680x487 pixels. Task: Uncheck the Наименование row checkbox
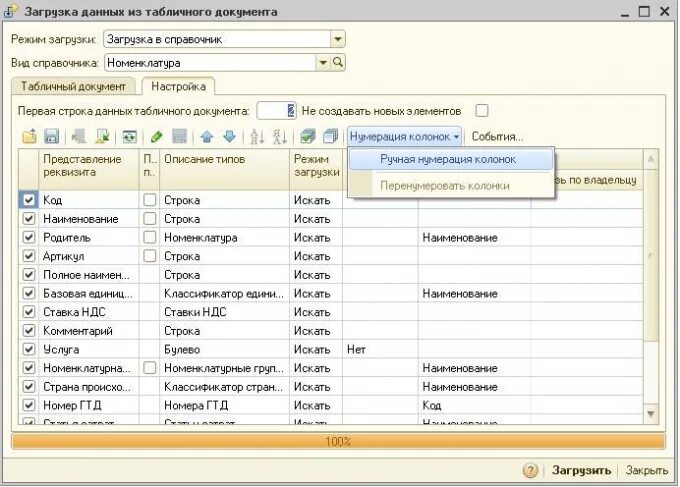coord(29,219)
